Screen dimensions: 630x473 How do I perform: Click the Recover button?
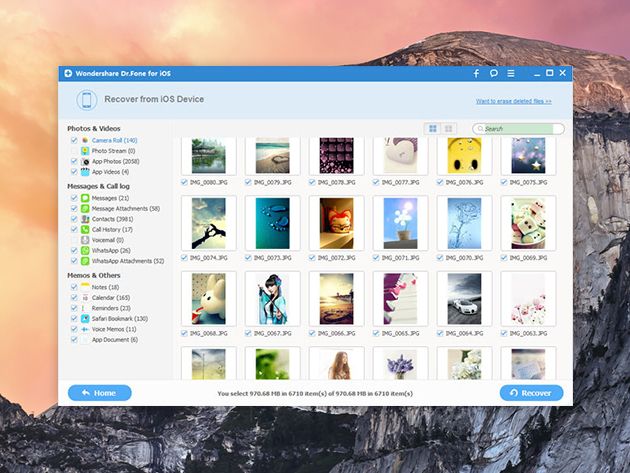[531, 393]
